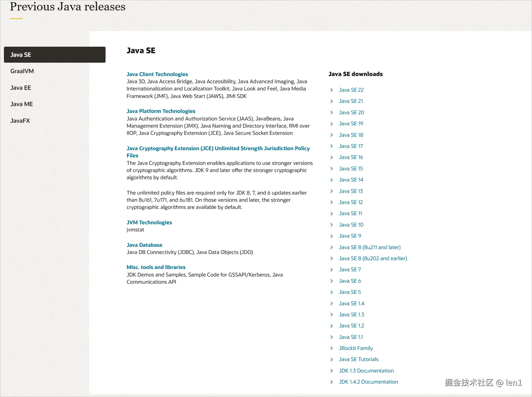
Task: Open Java SE 8 (8u202 and earlier)
Action: pyautogui.click(x=373, y=258)
